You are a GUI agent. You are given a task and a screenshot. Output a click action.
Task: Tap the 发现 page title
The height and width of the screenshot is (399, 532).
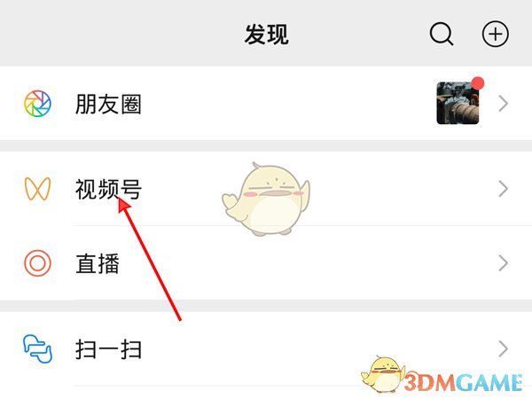tap(266, 35)
